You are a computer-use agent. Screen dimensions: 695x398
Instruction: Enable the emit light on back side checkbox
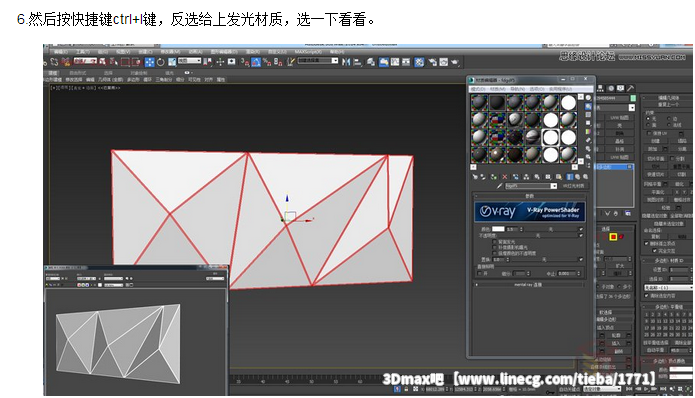[495, 242]
